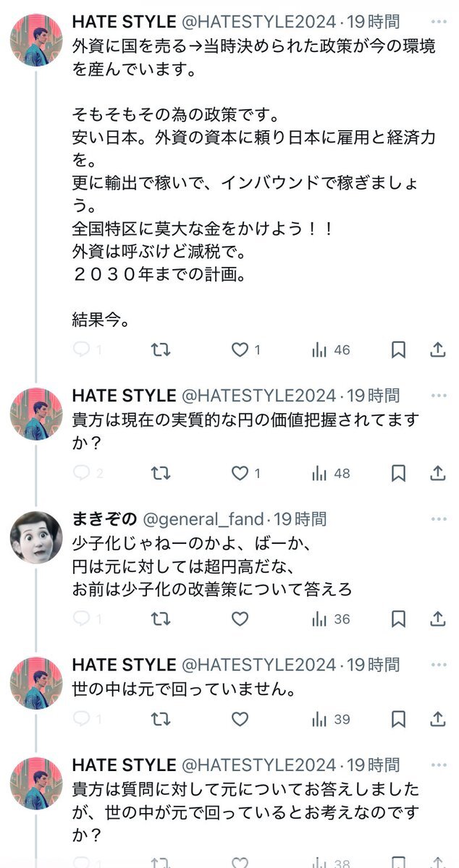
Task: Reply to まきぞの's tweet
Action: pos(82,619)
